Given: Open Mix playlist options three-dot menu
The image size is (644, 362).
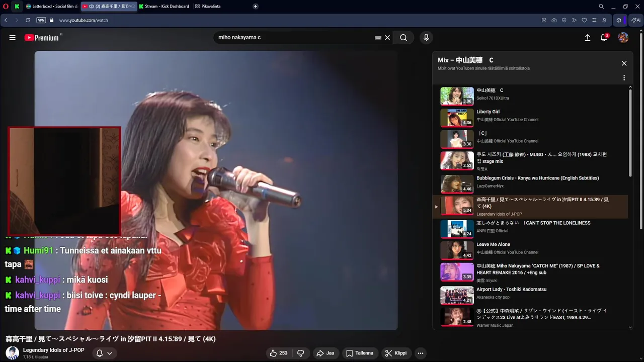Looking at the screenshot, I should [x=624, y=78].
